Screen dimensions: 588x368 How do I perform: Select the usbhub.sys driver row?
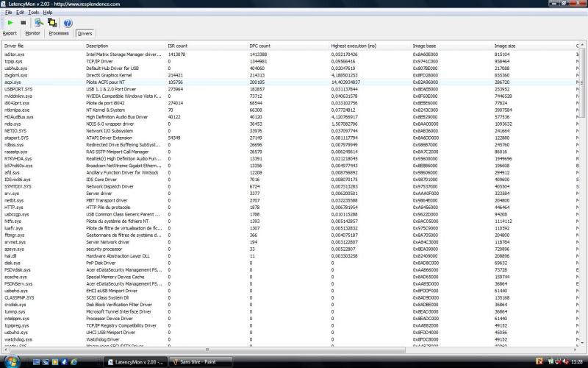(290, 68)
